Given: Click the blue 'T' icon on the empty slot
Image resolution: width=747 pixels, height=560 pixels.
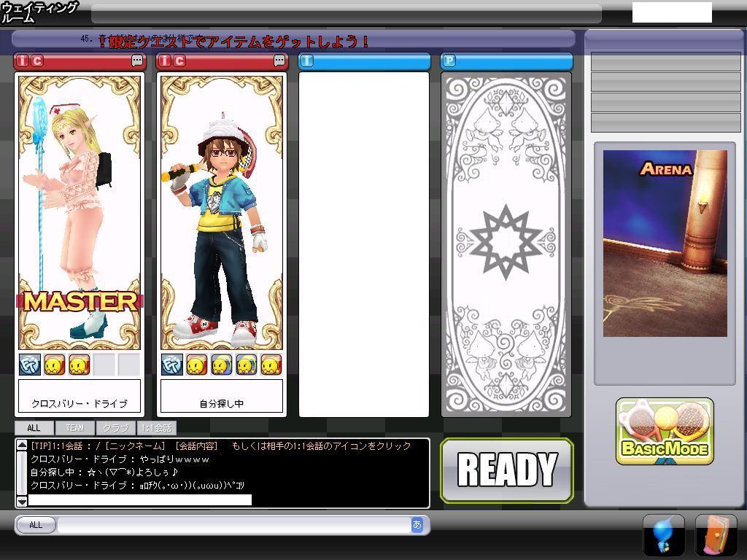Looking at the screenshot, I should 307,61.
